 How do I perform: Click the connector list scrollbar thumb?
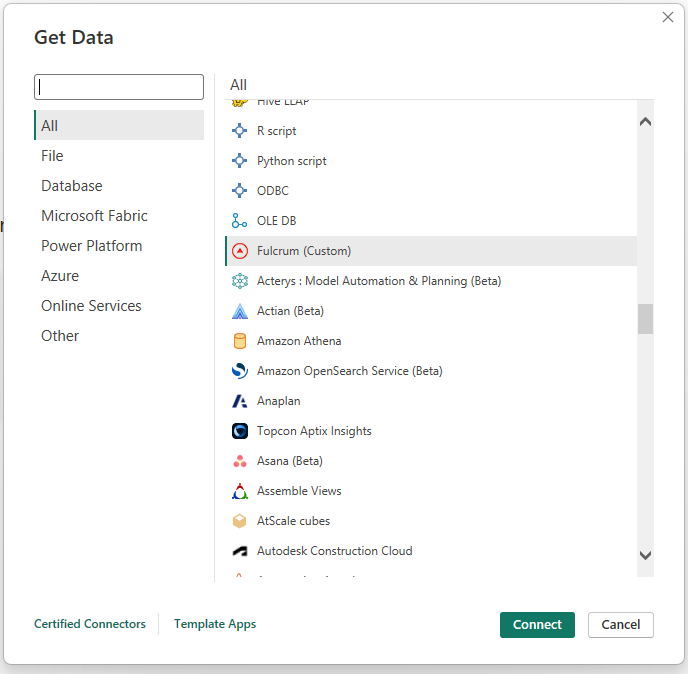(645, 319)
